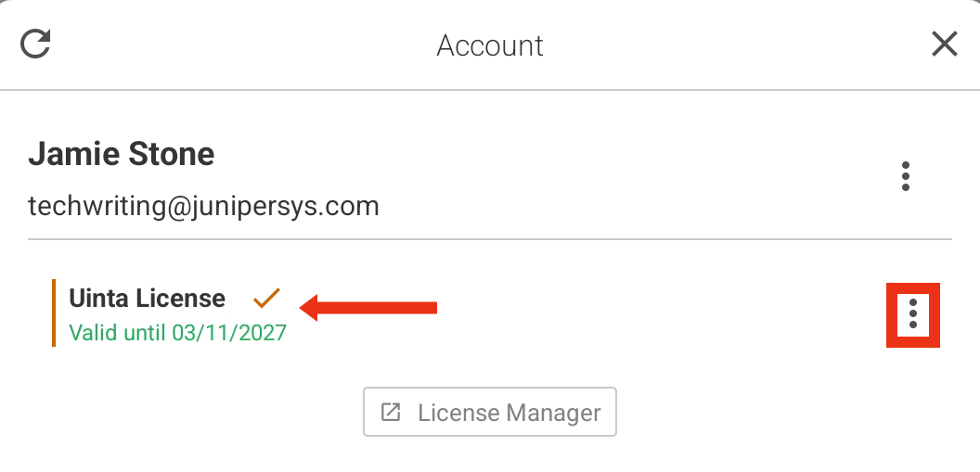Click the Valid until 03/11/2027 text

(177, 333)
